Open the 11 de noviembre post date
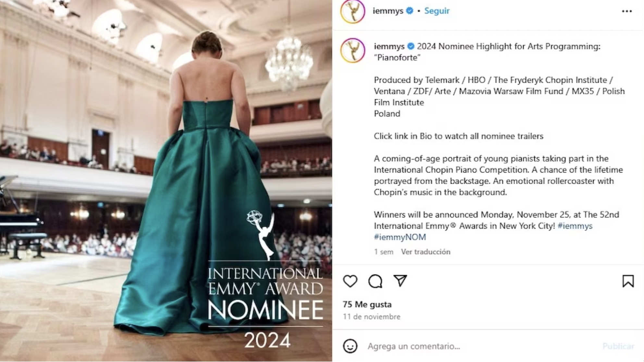Screen dimensions: 644x362 click(x=371, y=317)
